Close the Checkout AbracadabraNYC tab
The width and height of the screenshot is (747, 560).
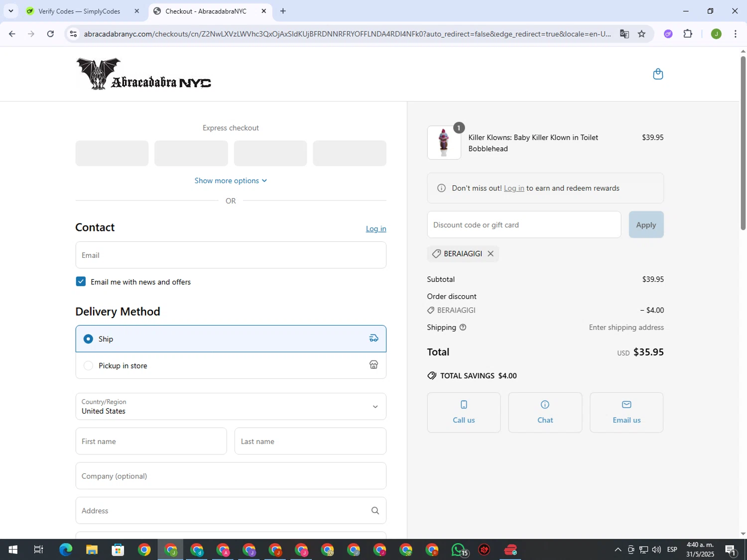click(264, 11)
